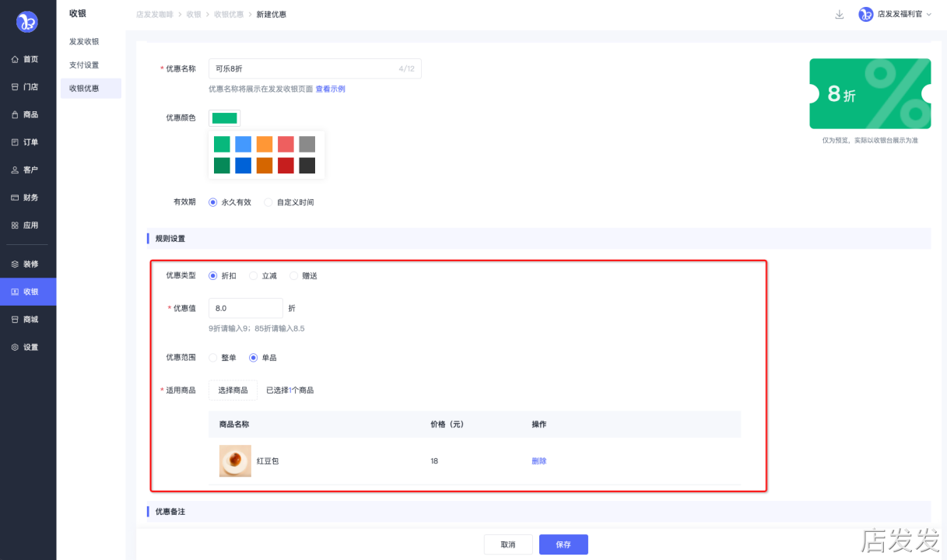The width and height of the screenshot is (947, 560).
Task: Pick the dark orange color swatch
Action: click(x=265, y=166)
